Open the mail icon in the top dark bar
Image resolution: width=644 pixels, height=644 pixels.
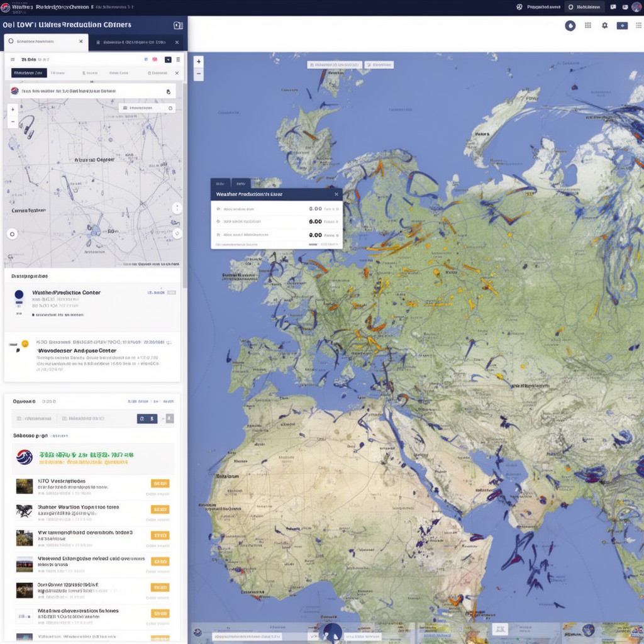tap(625, 7)
